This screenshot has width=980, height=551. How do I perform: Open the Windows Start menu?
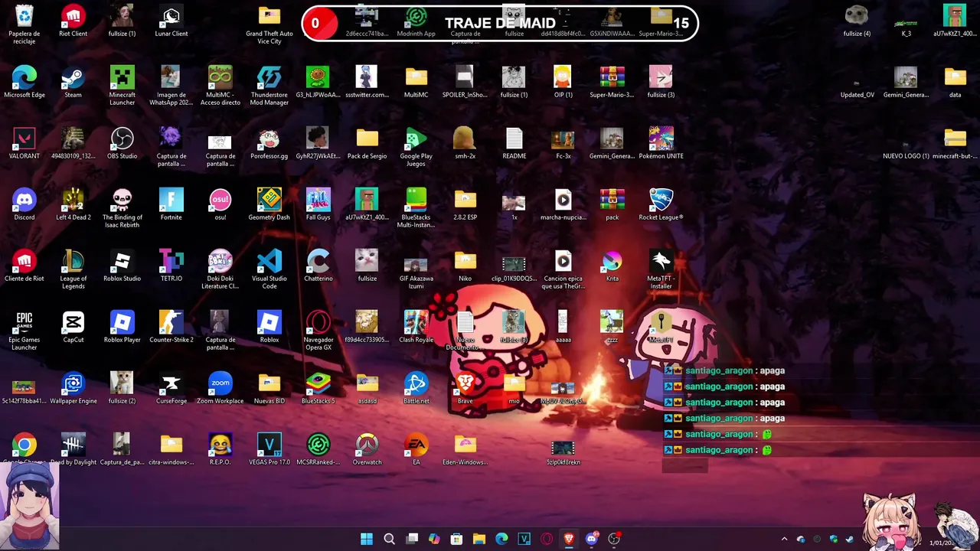click(x=367, y=539)
